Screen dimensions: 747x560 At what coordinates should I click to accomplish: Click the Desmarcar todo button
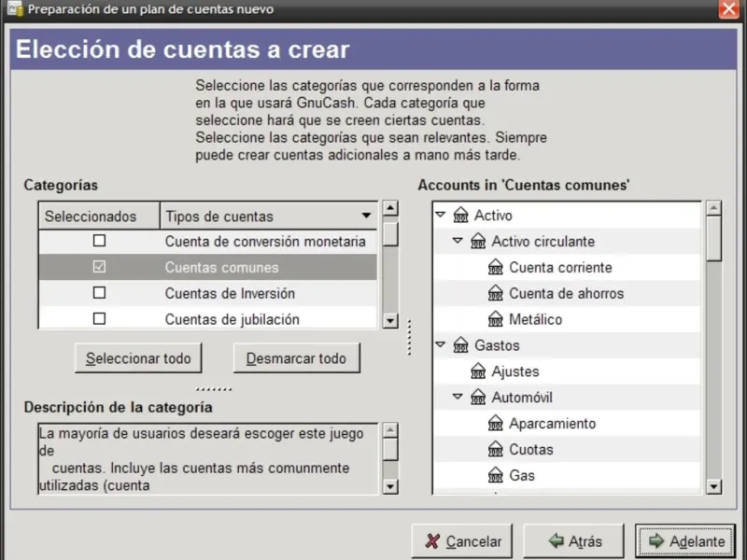coord(296,358)
